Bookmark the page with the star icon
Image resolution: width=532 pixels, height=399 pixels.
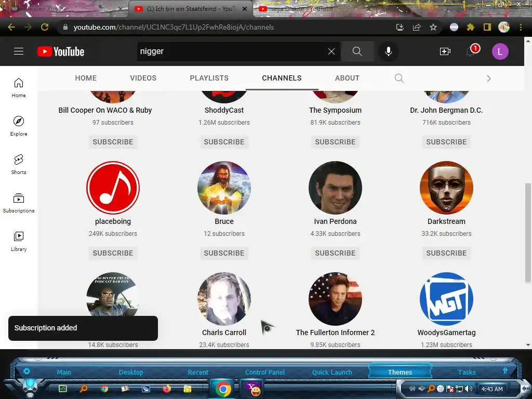click(x=433, y=27)
